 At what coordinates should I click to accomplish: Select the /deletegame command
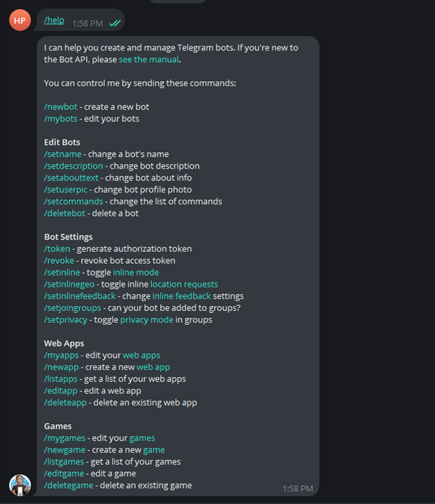[69, 485]
